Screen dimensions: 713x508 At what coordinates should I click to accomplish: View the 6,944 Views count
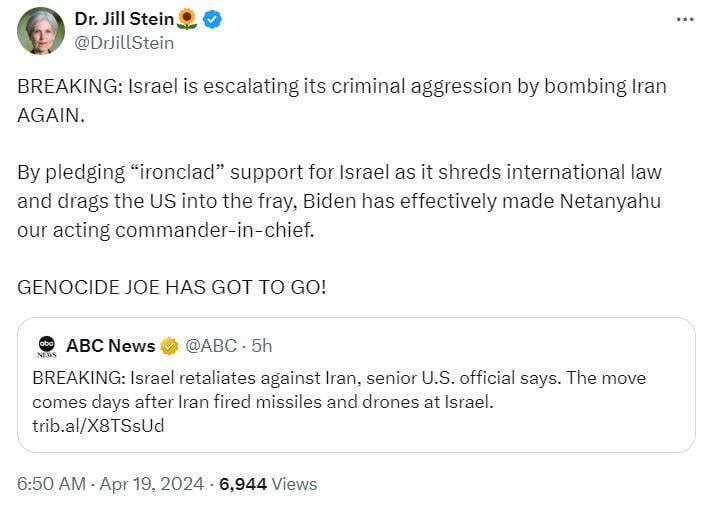point(268,484)
